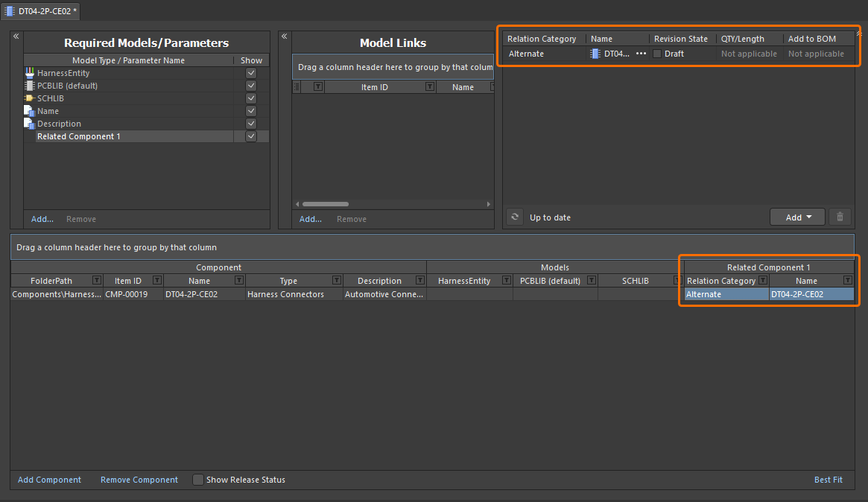Viewport: 868px width, 502px height.
Task: Open FolderPath column filter
Action: pos(96,281)
